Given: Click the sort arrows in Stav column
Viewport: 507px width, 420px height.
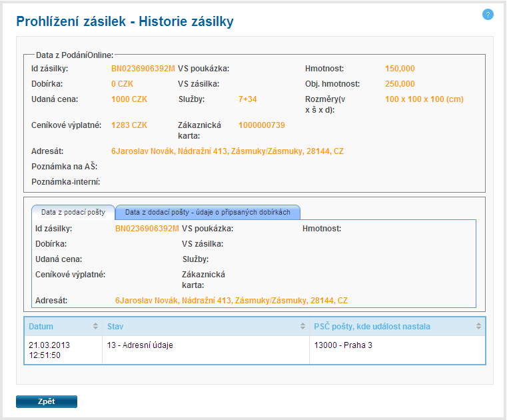Looking at the screenshot, I should pos(302,327).
